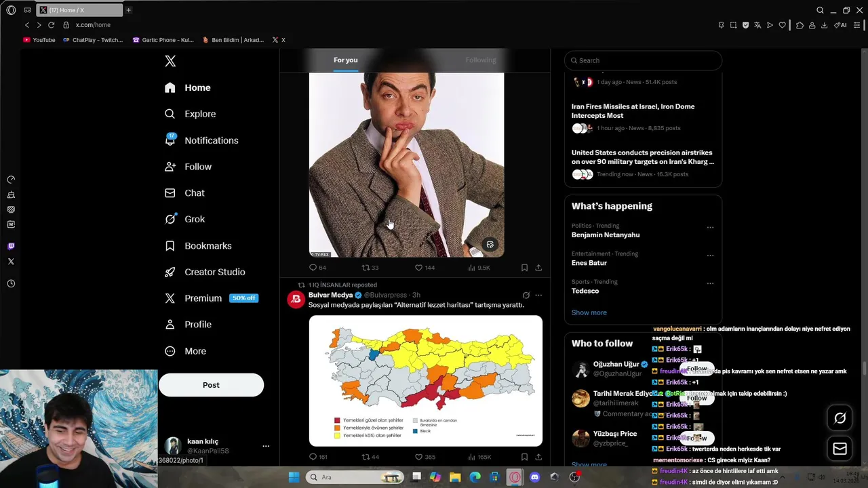Click the X logo in the sidebar
Viewport: 868px width, 488px height.
coord(170,61)
